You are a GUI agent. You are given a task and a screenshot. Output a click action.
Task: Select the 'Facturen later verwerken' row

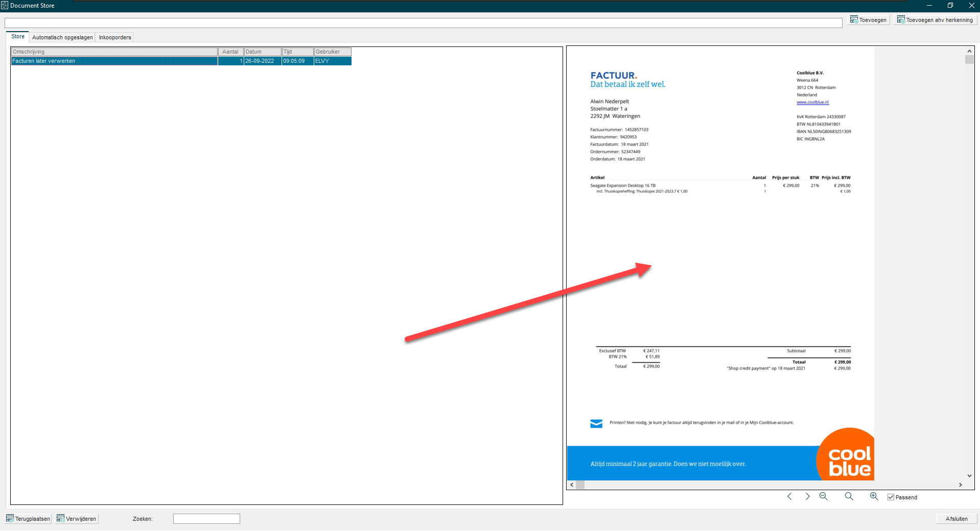(x=114, y=61)
